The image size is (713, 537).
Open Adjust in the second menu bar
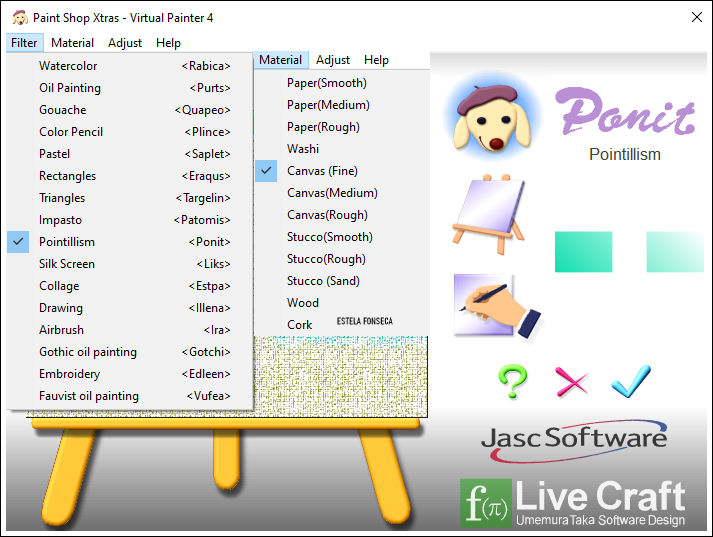(333, 60)
